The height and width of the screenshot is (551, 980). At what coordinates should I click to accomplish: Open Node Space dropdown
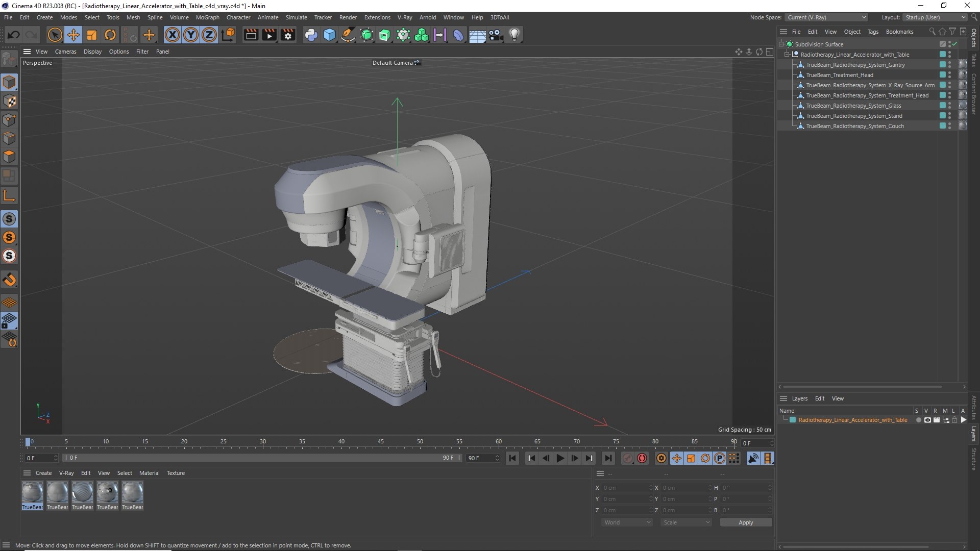826,17
